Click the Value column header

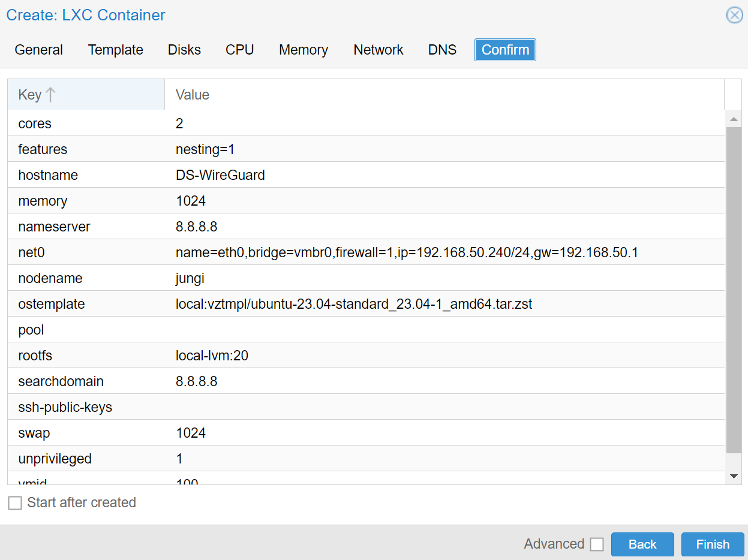(x=444, y=95)
